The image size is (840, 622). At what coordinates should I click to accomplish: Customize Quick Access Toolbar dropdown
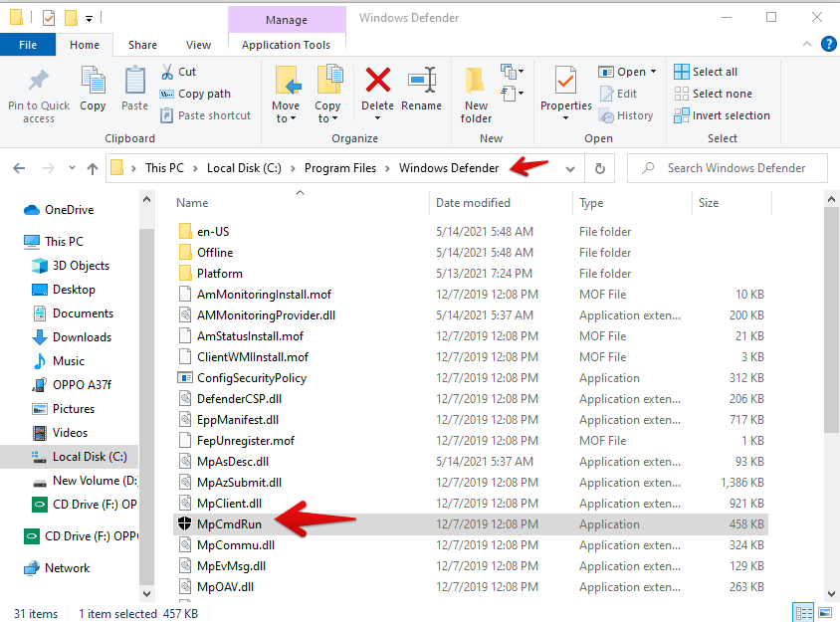point(89,19)
